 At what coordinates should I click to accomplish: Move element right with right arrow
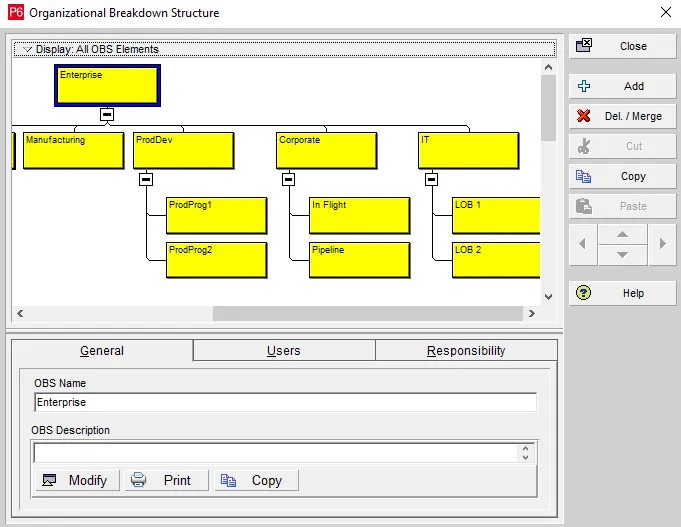pos(662,244)
